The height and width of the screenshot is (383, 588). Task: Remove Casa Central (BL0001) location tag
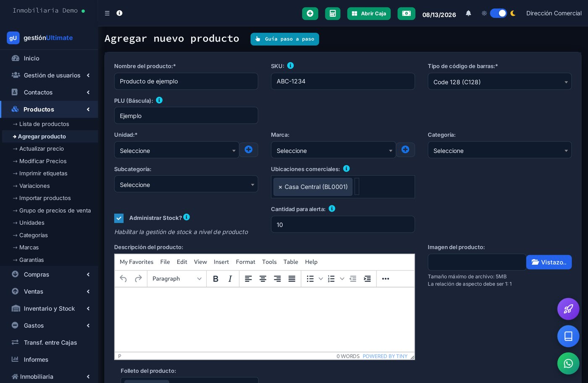[x=280, y=187]
